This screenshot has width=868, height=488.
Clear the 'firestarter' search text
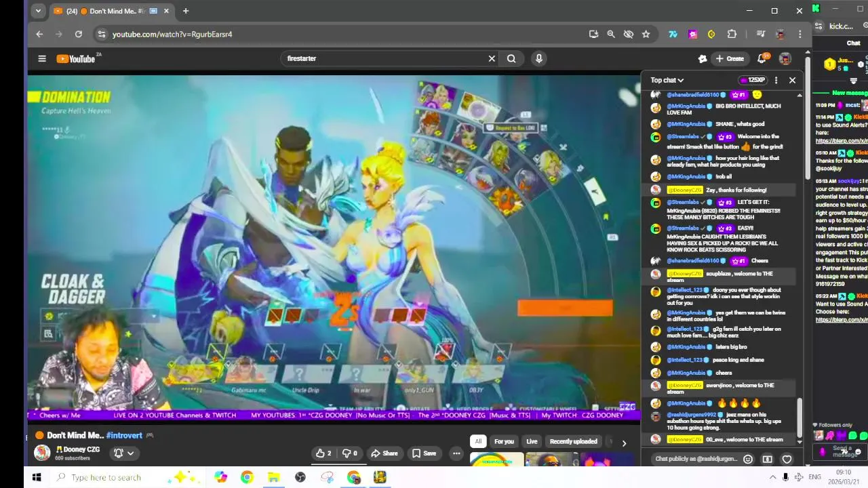coord(492,58)
